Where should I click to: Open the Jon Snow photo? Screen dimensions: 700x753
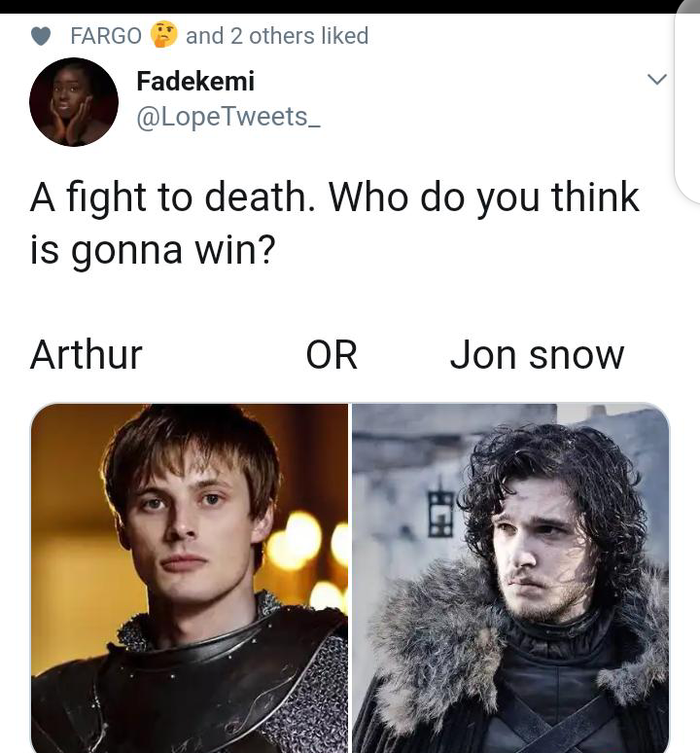coord(510,578)
